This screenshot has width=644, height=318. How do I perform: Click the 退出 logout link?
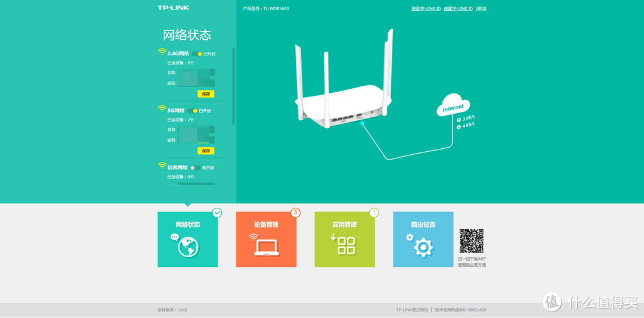[481, 8]
